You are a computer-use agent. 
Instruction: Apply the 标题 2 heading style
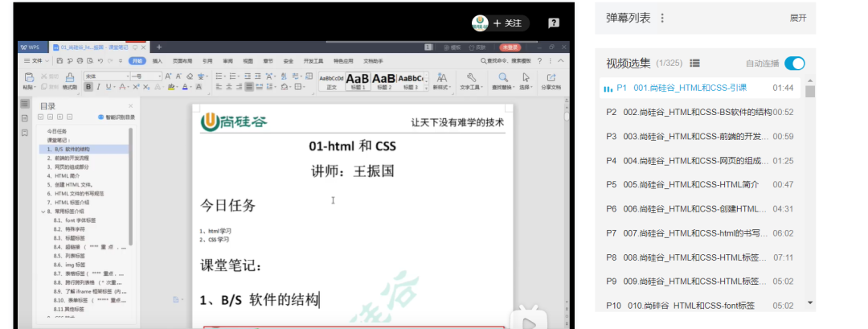point(383,81)
